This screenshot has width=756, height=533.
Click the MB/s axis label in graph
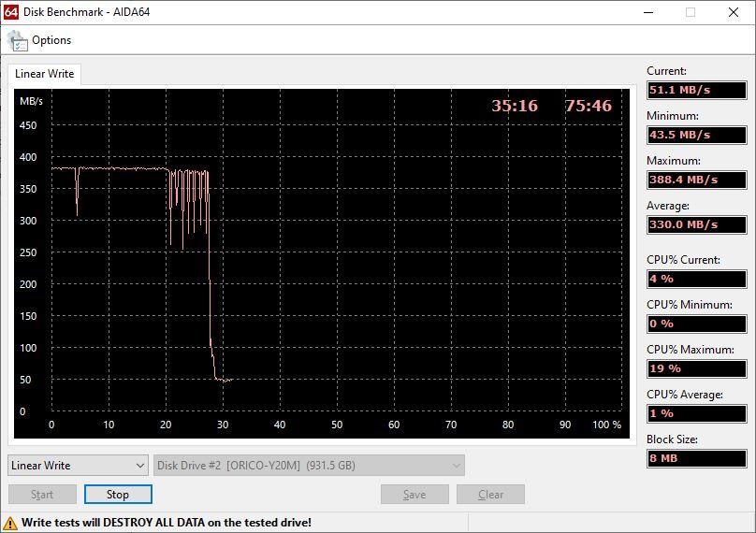point(31,101)
